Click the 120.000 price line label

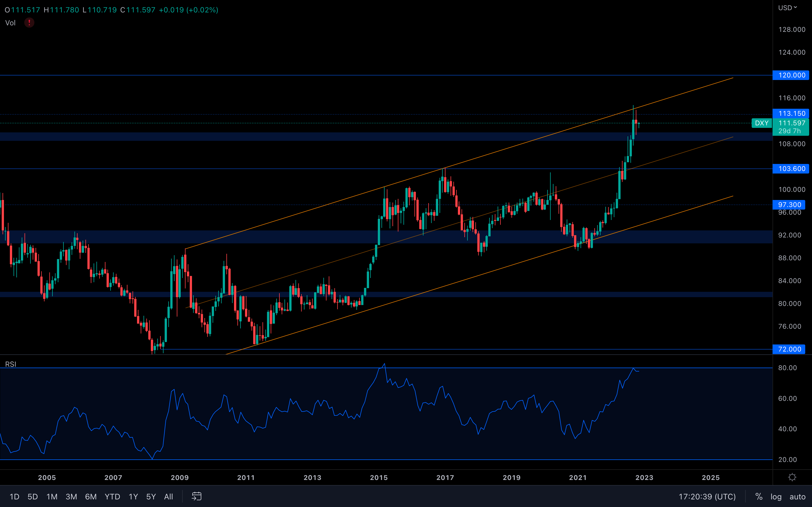pyautogui.click(x=791, y=75)
